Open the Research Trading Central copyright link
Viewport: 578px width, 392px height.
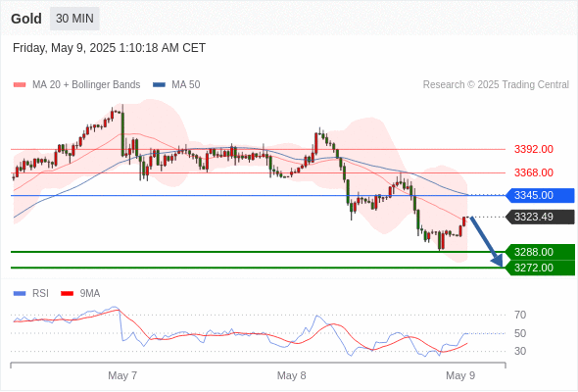496,85
